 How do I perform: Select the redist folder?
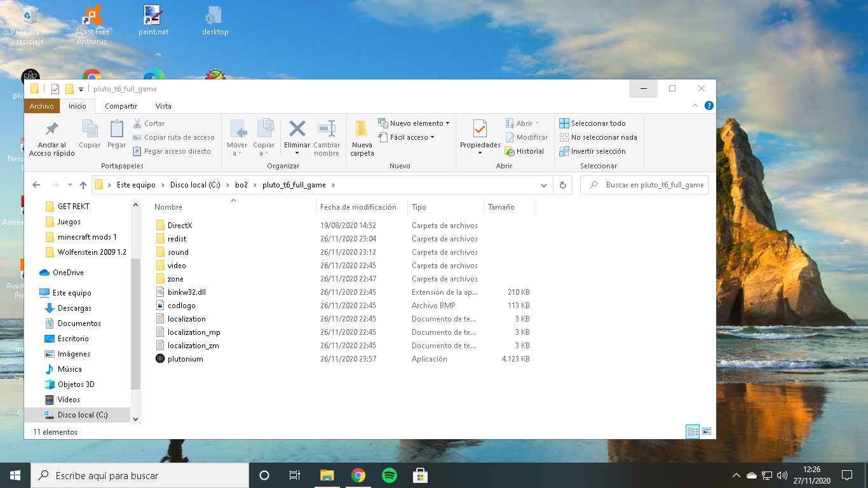click(x=177, y=239)
